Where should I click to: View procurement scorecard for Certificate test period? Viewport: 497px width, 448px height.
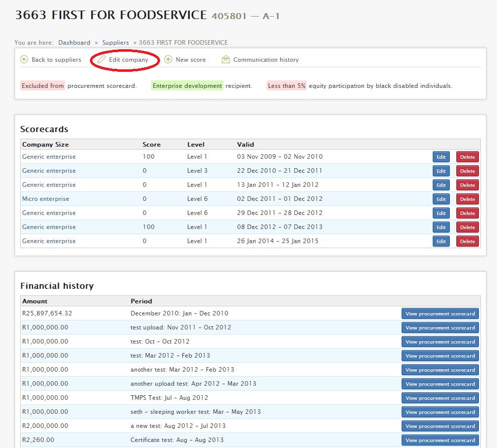click(440, 440)
